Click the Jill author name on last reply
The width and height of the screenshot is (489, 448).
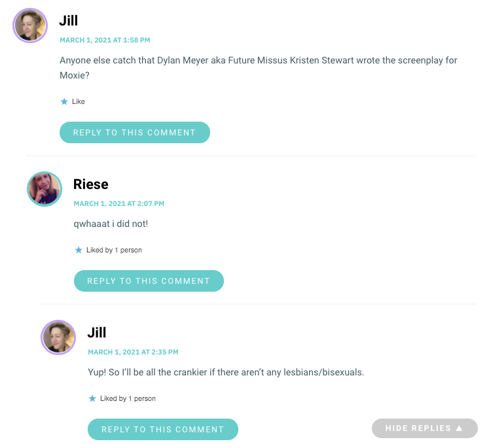(x=97, y=332)
